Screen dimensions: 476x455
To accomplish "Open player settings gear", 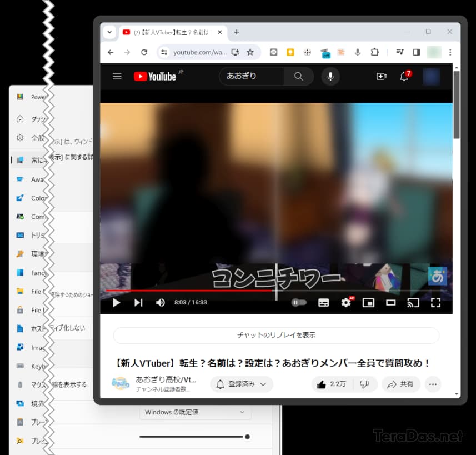I will (346, 303).
